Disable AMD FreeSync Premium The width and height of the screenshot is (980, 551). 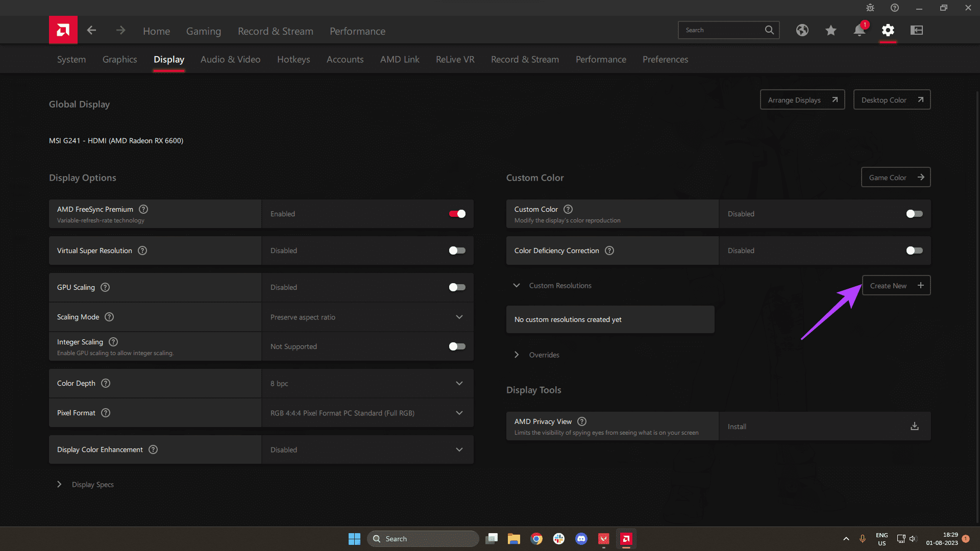(457, 214)
